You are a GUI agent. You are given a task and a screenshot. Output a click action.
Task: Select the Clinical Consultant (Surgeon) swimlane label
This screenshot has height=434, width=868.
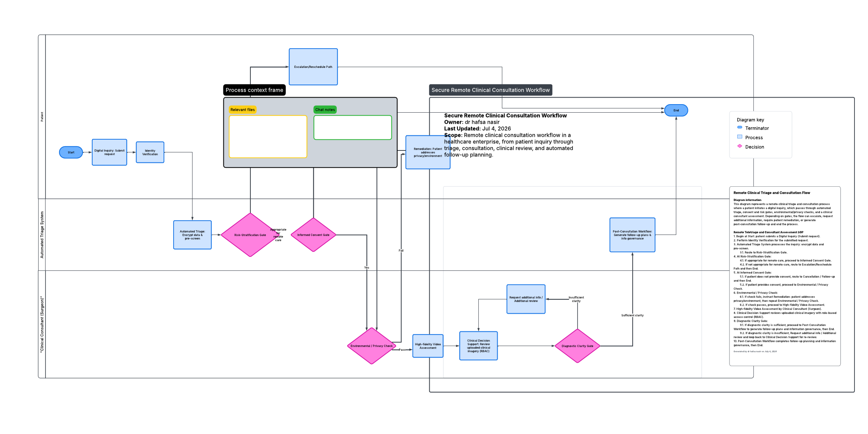pyautogui.click(x=42, y=324)
